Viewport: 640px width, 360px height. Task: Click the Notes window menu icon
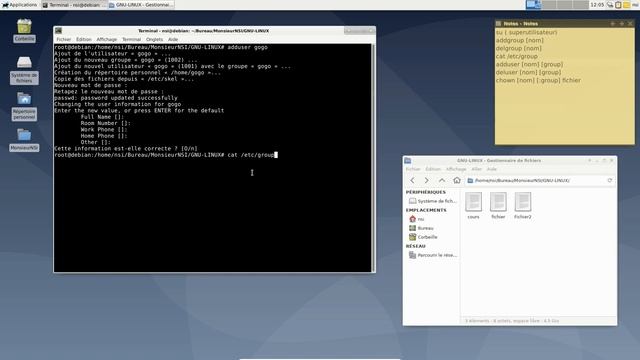click(x=498, y=24)
